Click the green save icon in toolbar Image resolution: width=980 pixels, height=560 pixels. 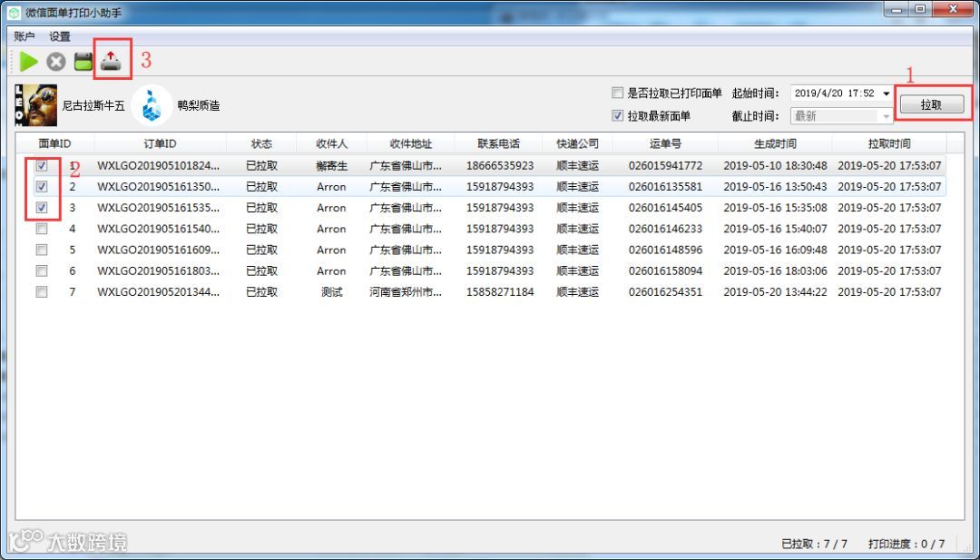[83, 61]
